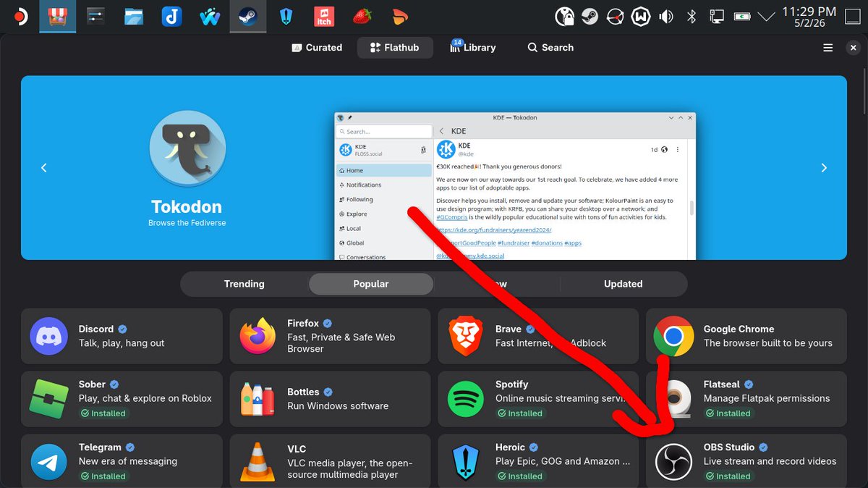Select the Trending category
The height and width of the screenshot is (488, 868).
[244, 284]
